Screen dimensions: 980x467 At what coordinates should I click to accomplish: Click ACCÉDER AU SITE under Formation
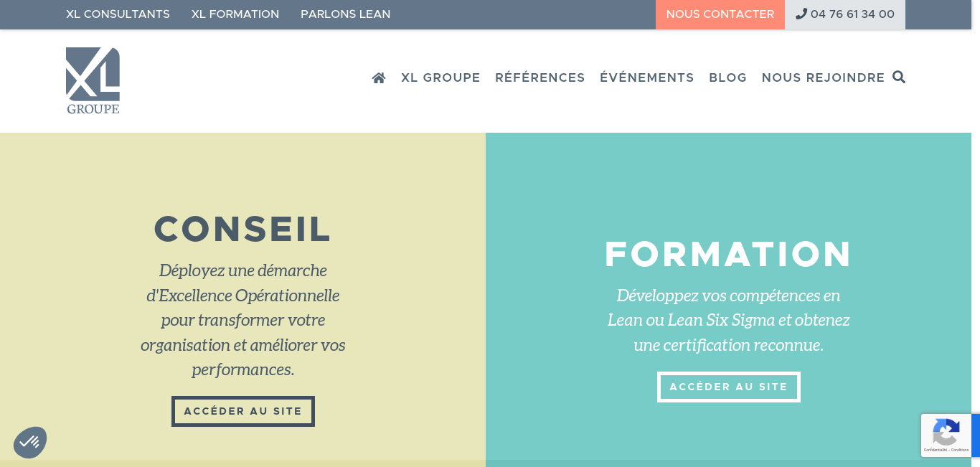coord(729,387)
